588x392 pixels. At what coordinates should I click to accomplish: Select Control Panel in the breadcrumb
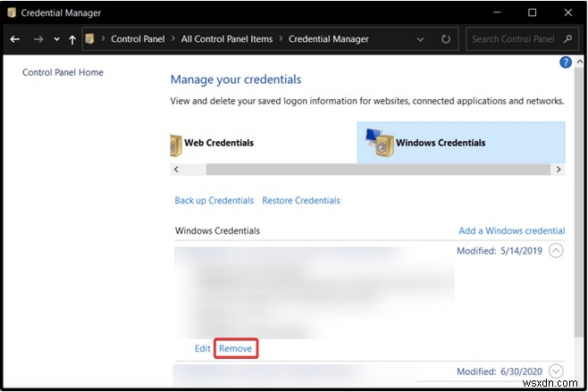(138, 39)
